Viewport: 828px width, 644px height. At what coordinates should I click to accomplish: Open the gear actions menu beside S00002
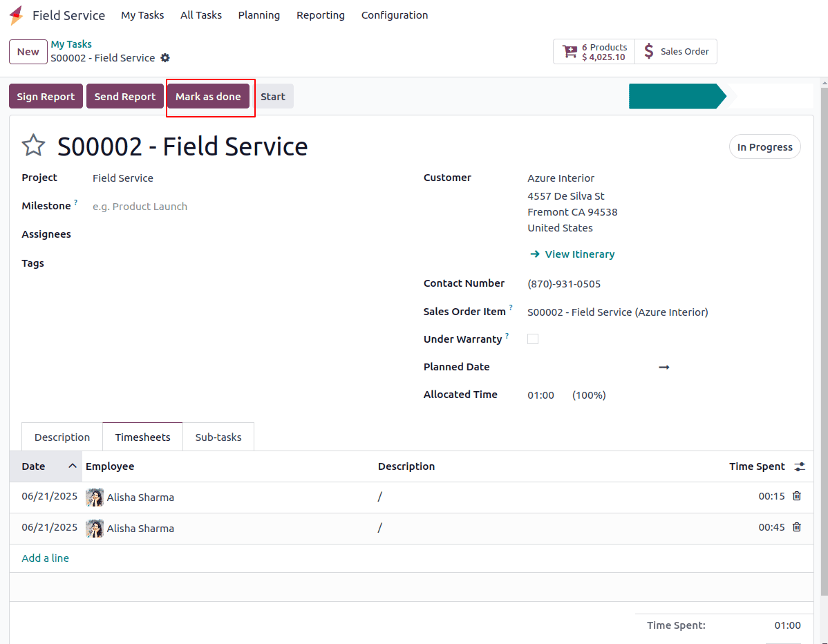(x=165, y=58)
